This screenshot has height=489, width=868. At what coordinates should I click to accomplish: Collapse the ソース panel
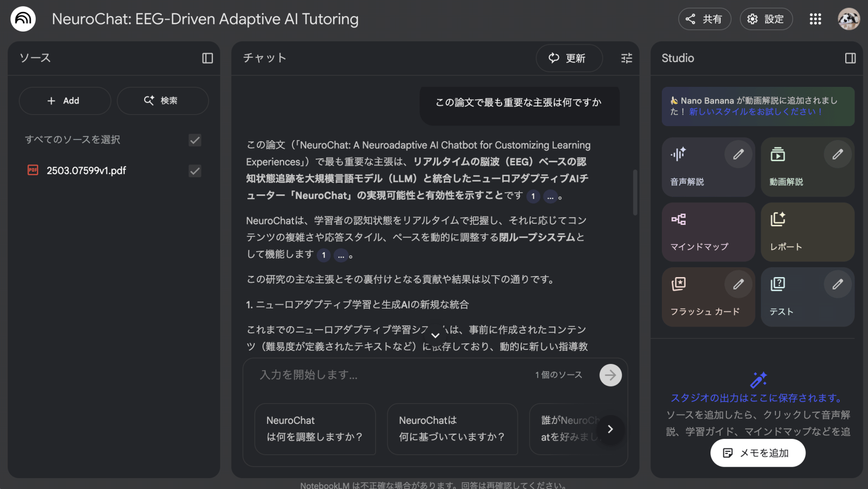point(207,58)
